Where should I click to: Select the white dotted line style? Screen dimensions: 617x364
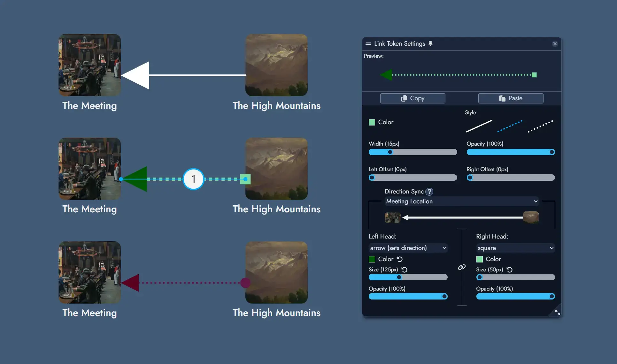540,126
